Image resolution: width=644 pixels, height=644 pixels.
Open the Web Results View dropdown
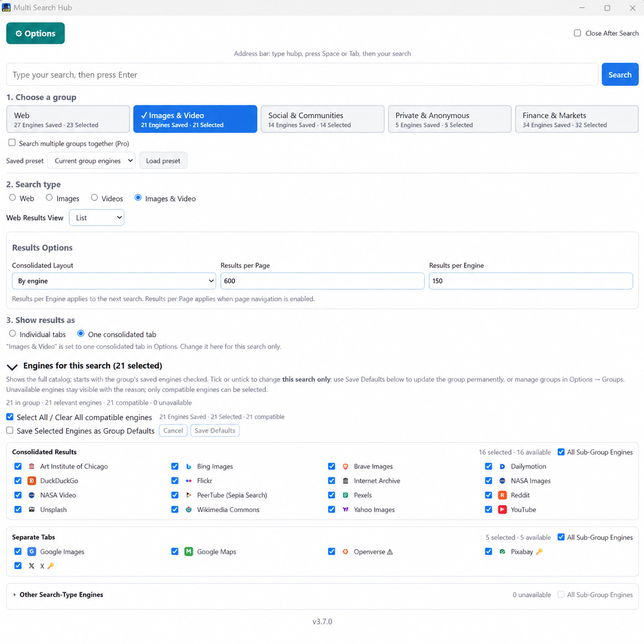(97, 218)
